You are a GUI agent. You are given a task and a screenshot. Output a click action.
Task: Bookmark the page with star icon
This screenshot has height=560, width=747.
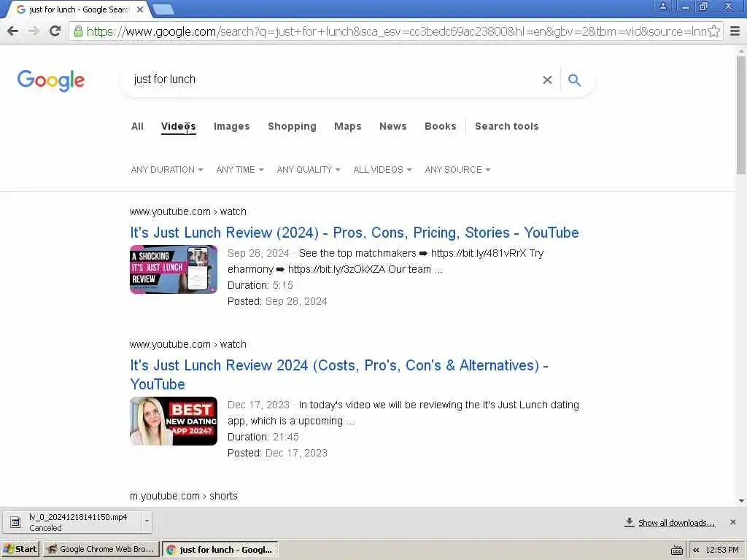click(713, 31)
